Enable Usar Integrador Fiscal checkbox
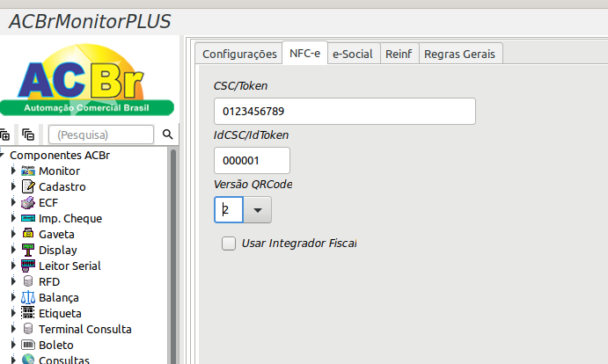Screen dimensions: 608x364 (x=229, y=244)
